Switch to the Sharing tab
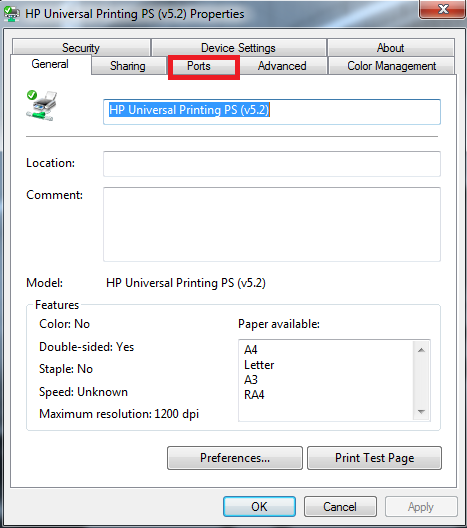Screen dimensions: 467x528 (128, 66)
